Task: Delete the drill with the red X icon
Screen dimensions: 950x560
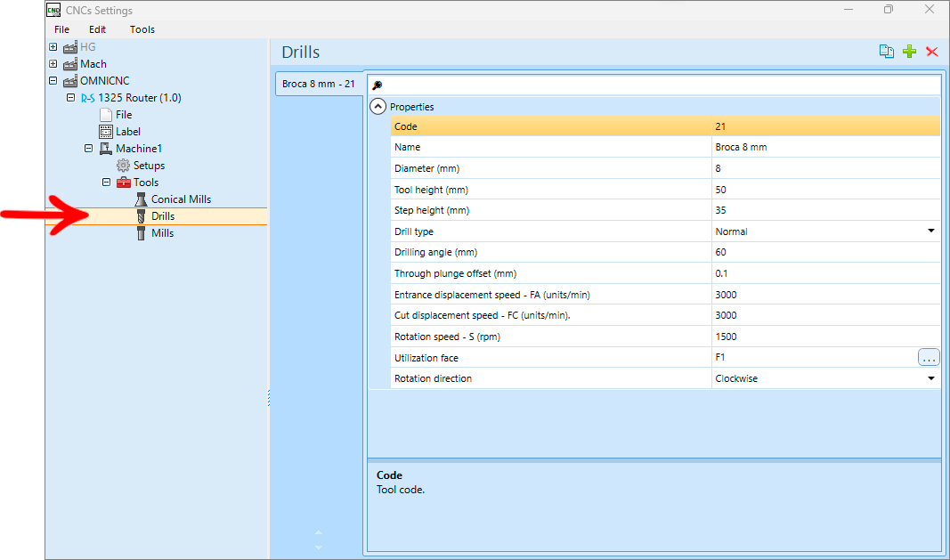Action: click(x=932, y=52)
